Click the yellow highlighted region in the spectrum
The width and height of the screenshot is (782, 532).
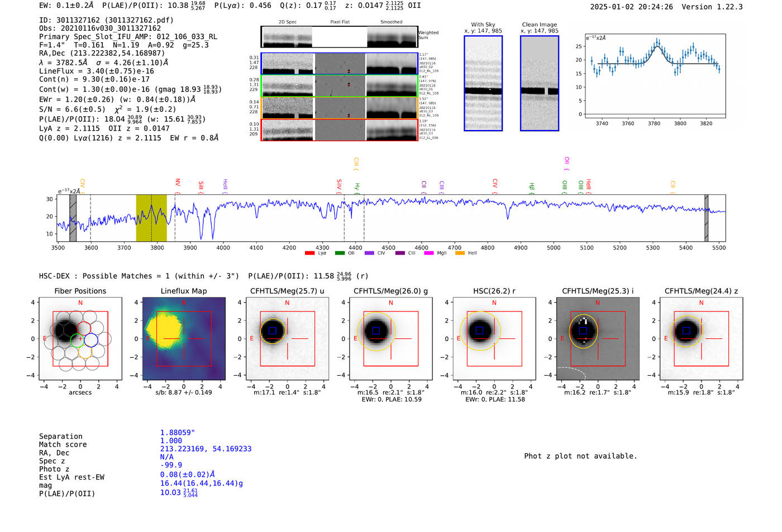[x=151, y=218]
